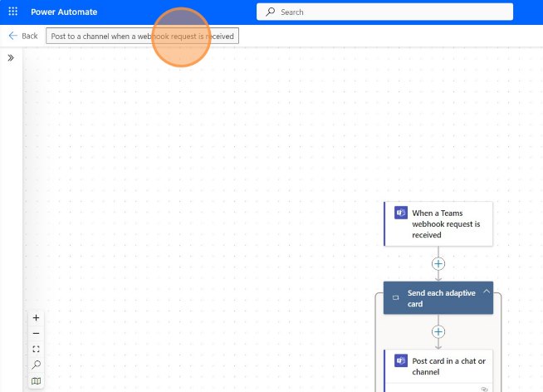The width and height of the screenshot is (543, 392).
Task: Collapse the Send each adaptive card loop
Action: 487,292
